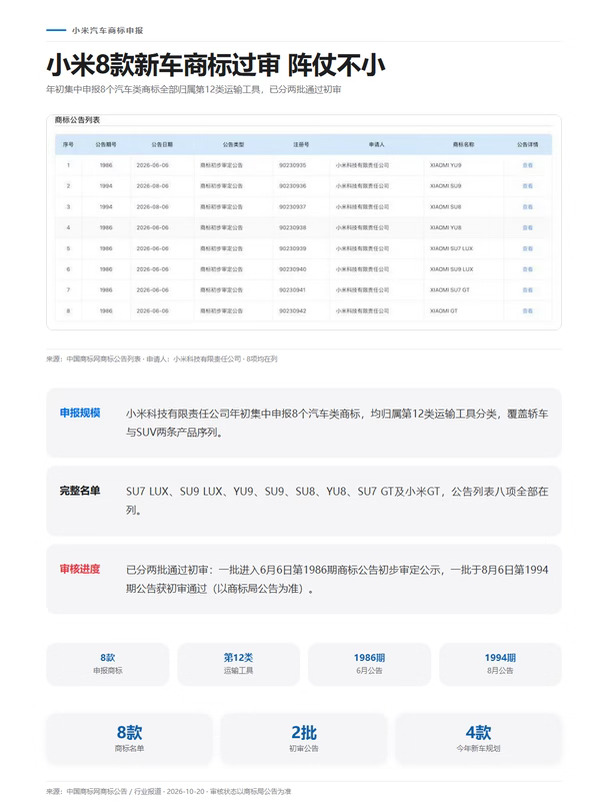Click the XIAOMI SU8 trademark name

tap(445, 207)
